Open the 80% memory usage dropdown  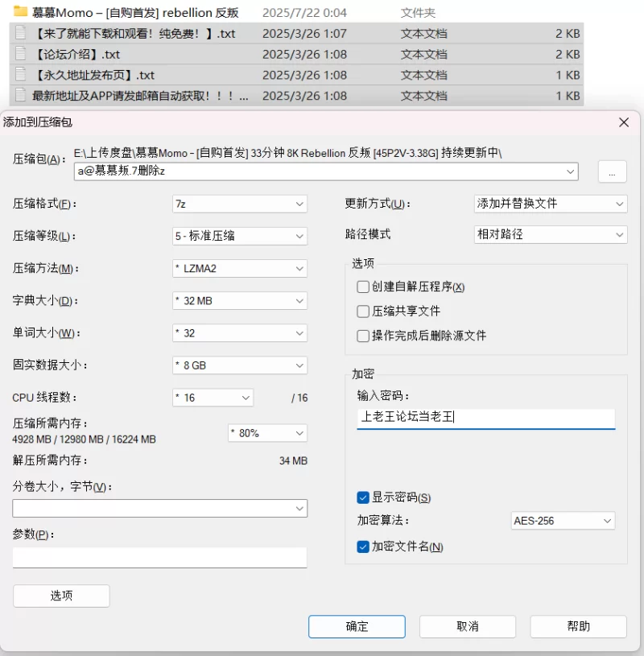pos(267,433)
